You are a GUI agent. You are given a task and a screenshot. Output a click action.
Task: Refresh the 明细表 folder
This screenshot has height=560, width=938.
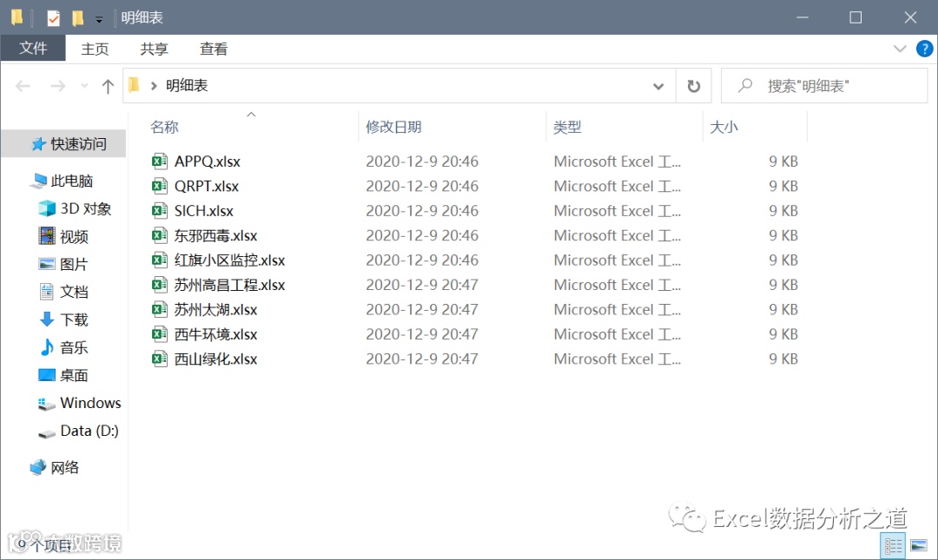(x=693, y=87)
